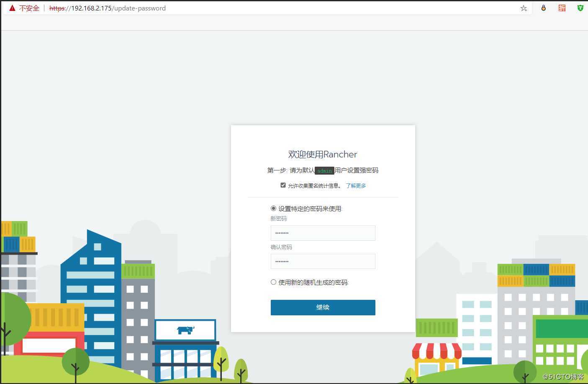Open the green shield extension icon

(x=580, y=8)
